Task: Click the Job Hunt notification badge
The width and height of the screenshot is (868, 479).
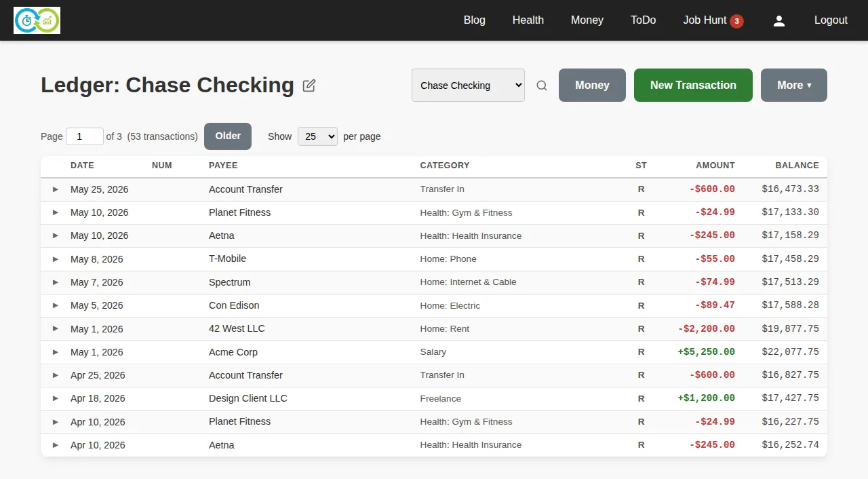Action: (x=736, y=21)
